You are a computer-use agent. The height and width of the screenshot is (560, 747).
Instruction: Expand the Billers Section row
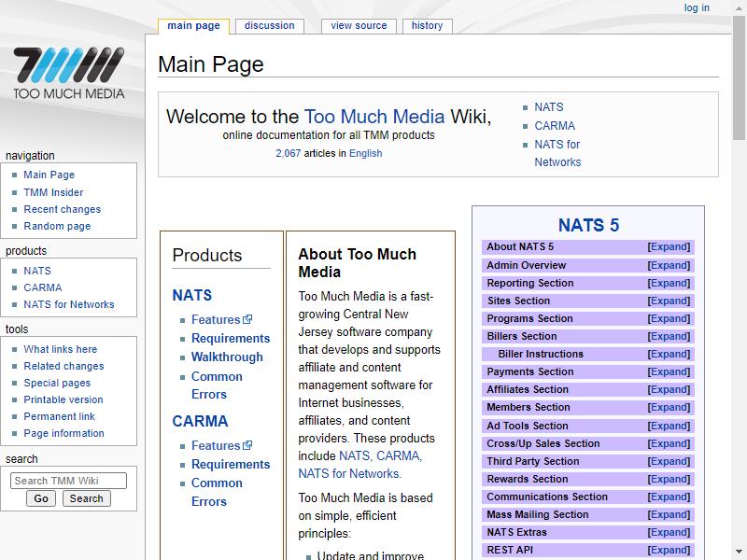coord(669,336)
